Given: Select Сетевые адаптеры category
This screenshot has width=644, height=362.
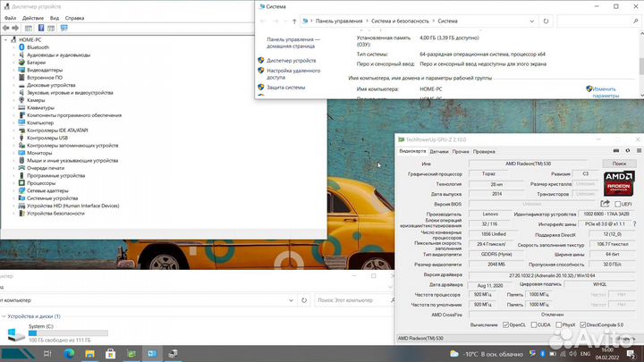Looking at the screenshot, I should tap(47, 190).
